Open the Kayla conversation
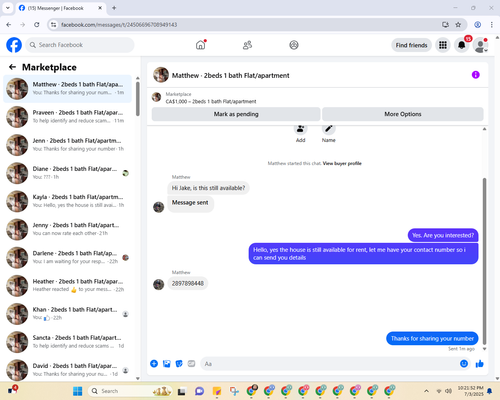Image resolution: width=500 pixels, height=400 pixels. coord(67,201)
